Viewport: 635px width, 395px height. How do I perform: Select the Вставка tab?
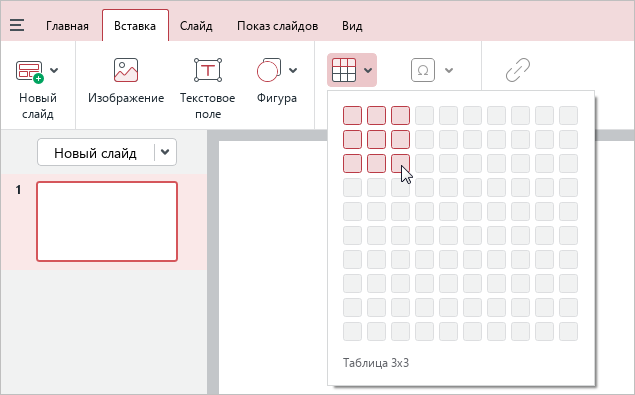135,26
